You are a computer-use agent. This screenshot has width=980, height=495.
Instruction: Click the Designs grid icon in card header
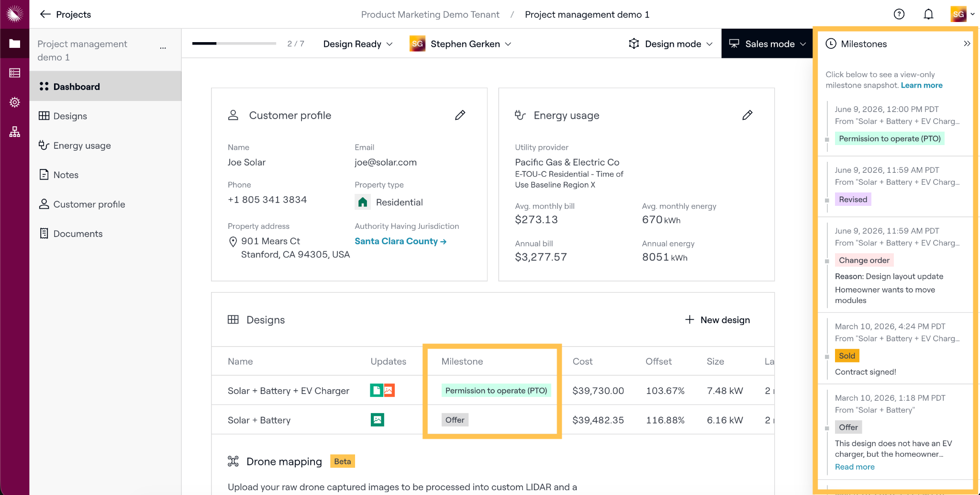(233, 320)
